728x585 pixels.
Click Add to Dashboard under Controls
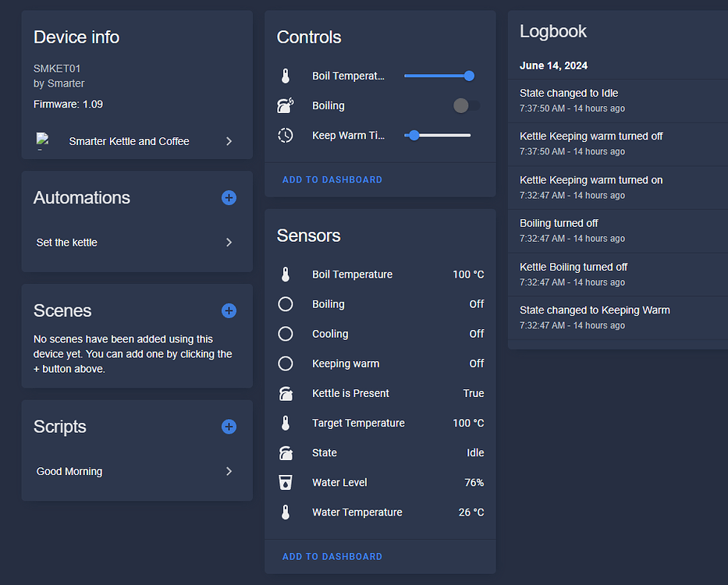pyautogui.click(x=332, y=179)
